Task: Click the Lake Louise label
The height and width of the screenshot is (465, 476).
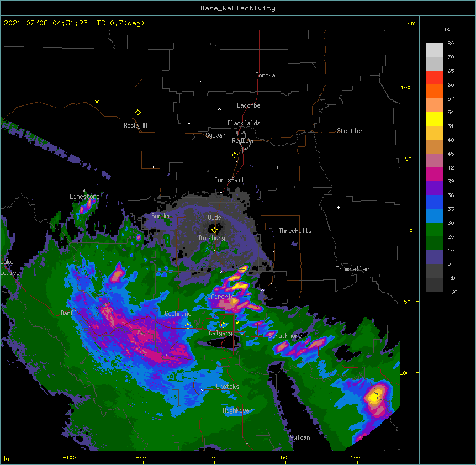Action: tap(9, 267)
